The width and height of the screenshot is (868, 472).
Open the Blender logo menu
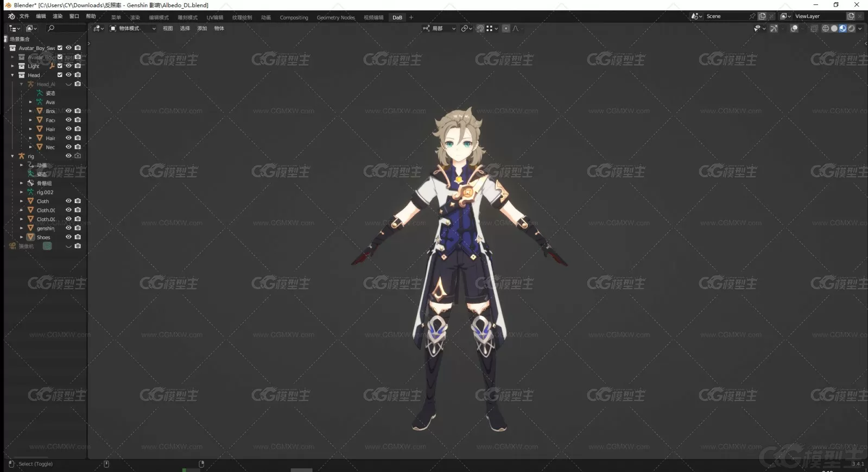pos(11,16)
